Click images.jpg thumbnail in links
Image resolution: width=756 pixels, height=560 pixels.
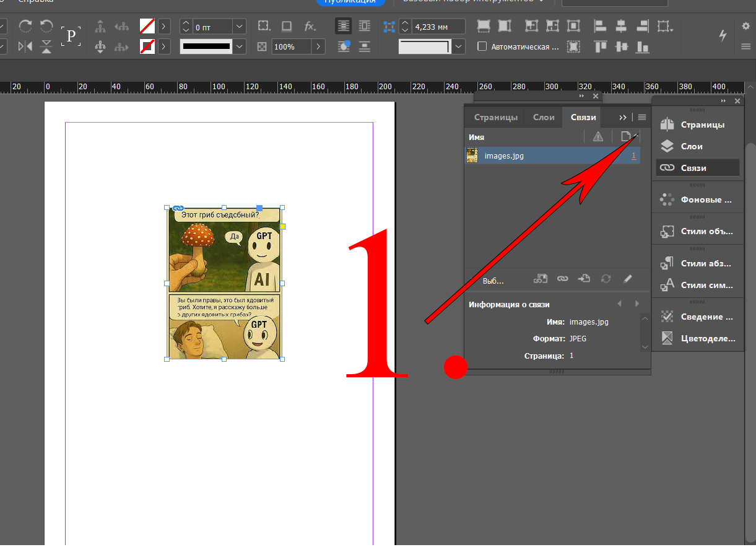(472, 155)
